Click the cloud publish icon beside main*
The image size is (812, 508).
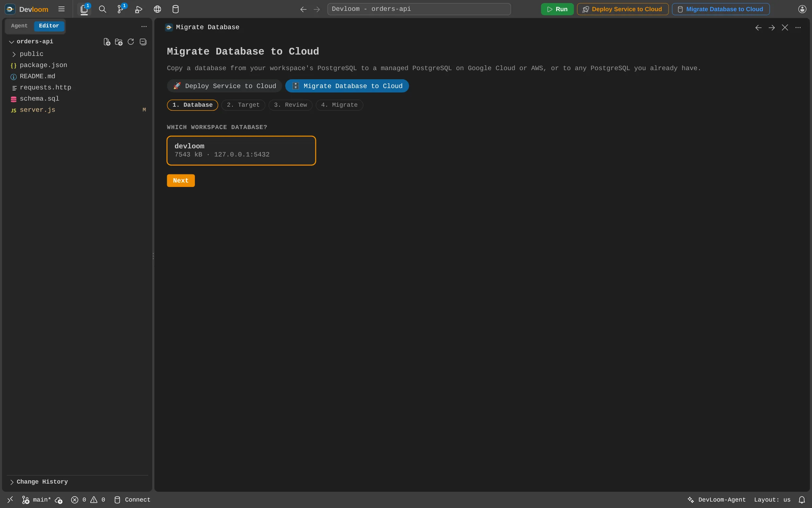[x=59, y=500]
